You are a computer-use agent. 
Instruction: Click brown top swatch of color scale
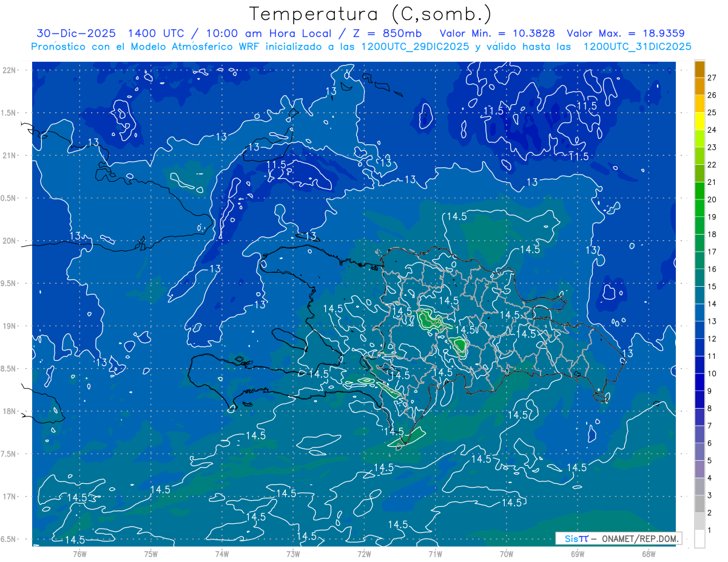tap(699, 69)
